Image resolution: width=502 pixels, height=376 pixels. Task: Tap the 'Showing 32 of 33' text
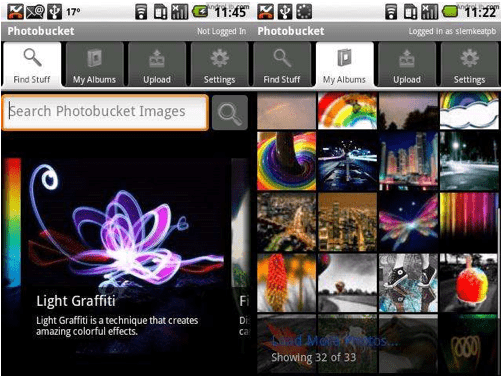coord(313,357)
